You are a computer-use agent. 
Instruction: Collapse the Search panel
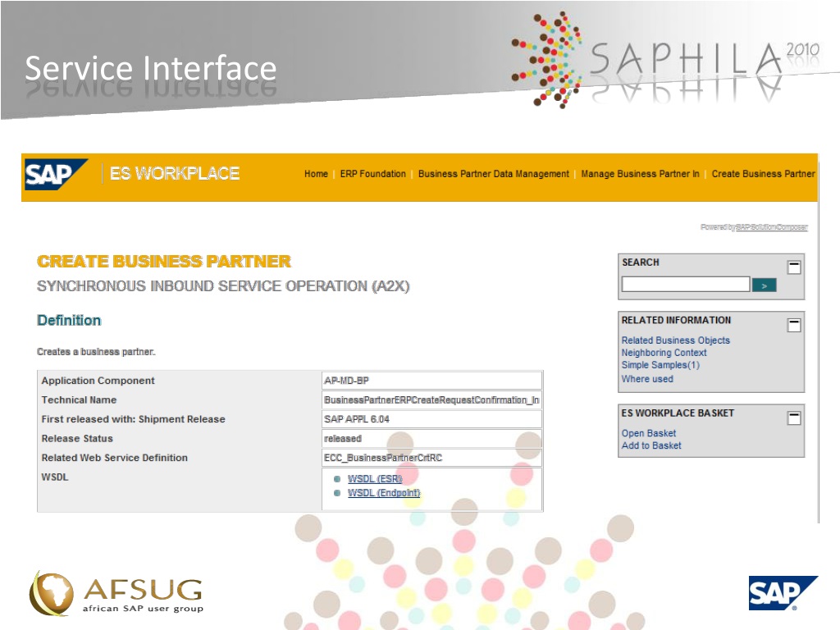[794, 267]
